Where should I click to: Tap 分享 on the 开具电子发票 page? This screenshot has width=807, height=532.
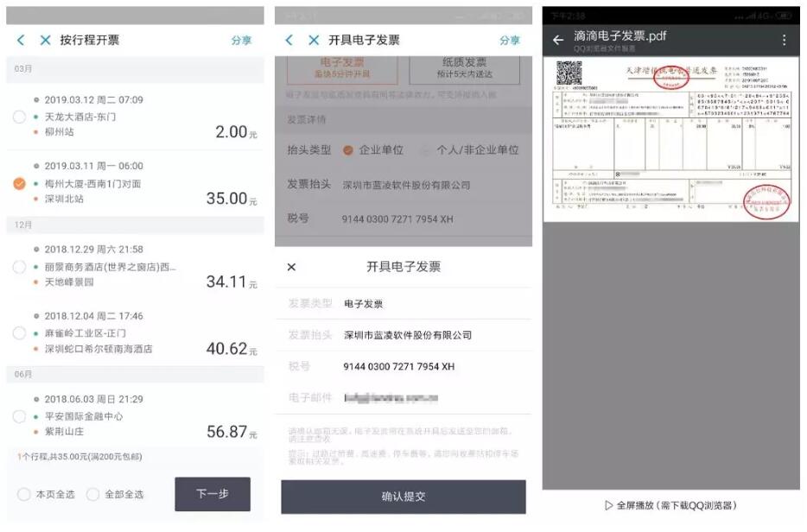(x=510, y=40)
